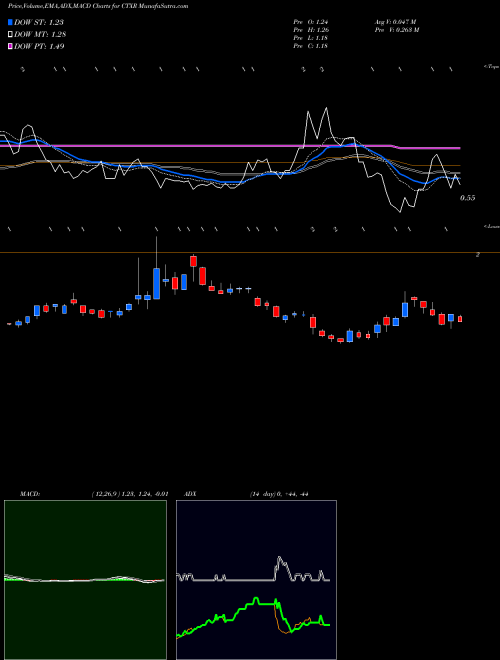The image size is (500, 660).
Task: Click the blue DOW ST legend swatch
Action: click(10, 22)
